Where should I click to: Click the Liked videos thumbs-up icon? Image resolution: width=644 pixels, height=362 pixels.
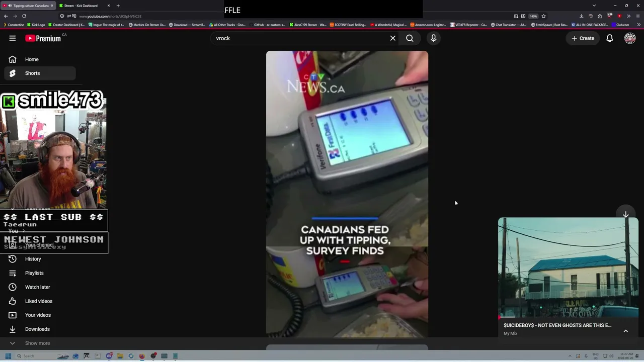13,301
